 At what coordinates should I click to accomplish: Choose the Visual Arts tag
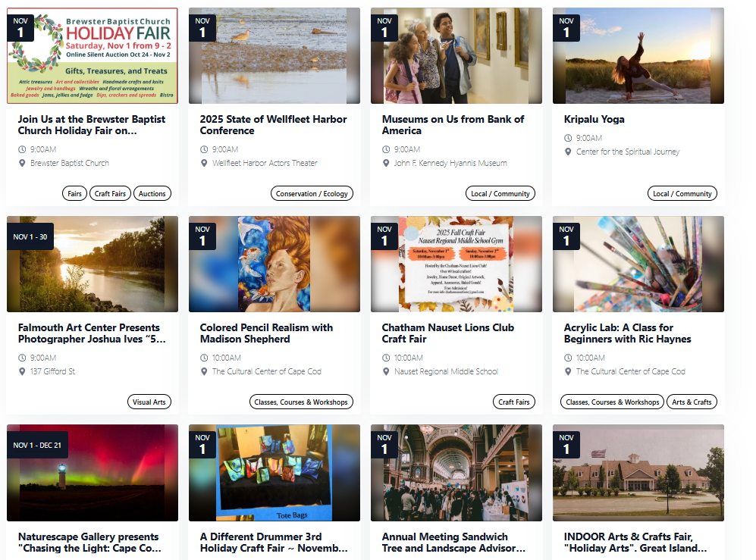[149, 402]
